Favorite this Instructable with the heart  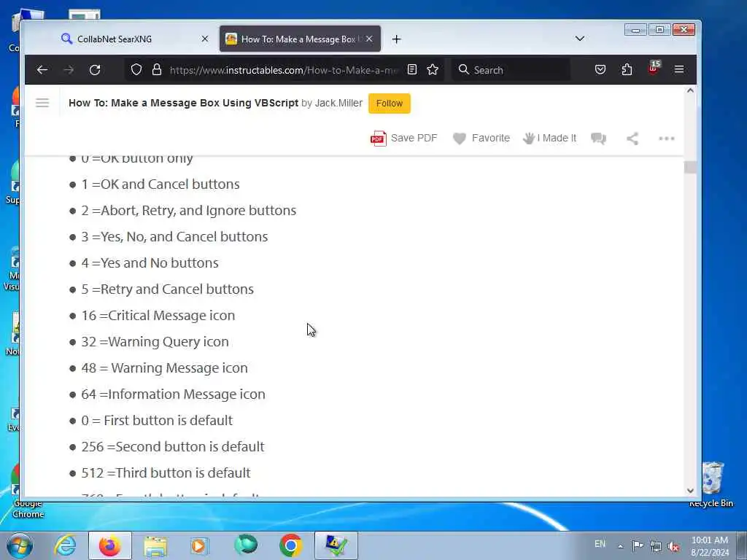click(481, 138)
